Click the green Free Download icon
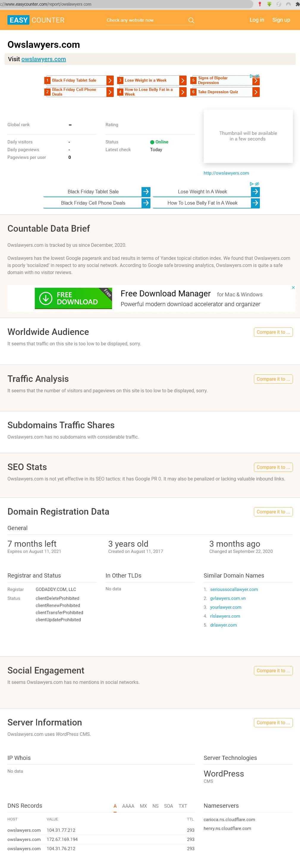The image size is (300, 868). [x=45, y=298]
